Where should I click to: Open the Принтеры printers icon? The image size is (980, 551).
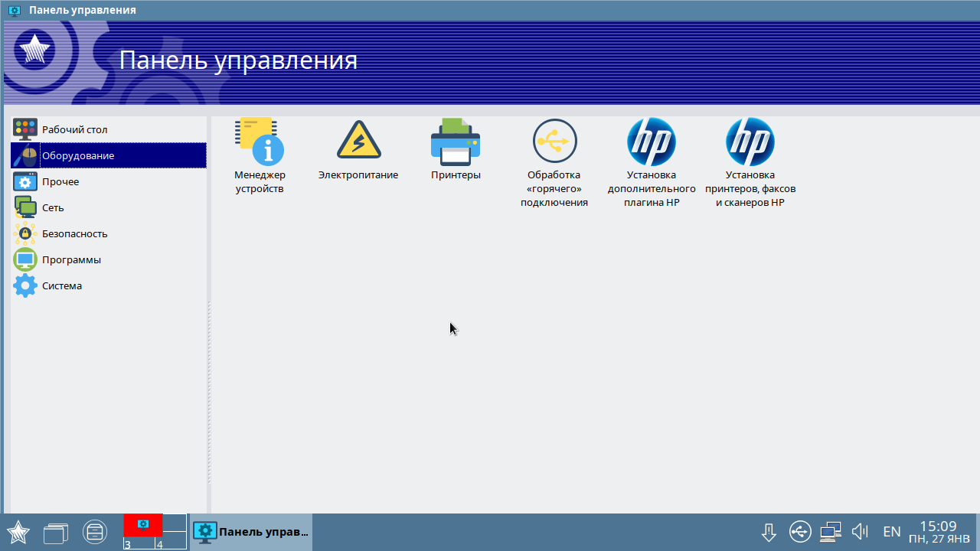tap(456, 142)
